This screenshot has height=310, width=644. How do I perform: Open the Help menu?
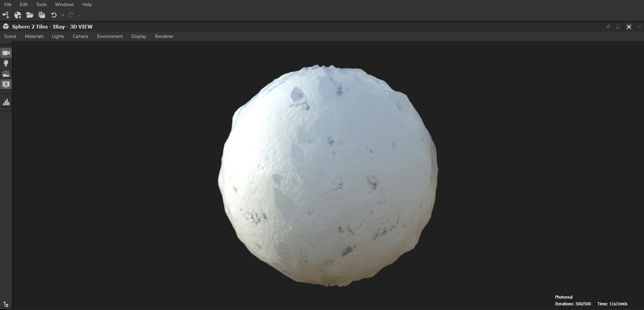[x=87, y=4]
